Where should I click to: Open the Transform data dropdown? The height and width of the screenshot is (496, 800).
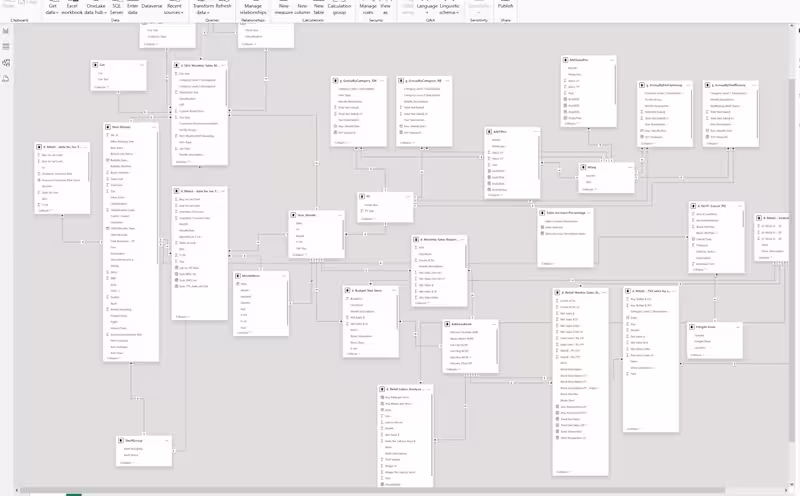pos(203,8)
